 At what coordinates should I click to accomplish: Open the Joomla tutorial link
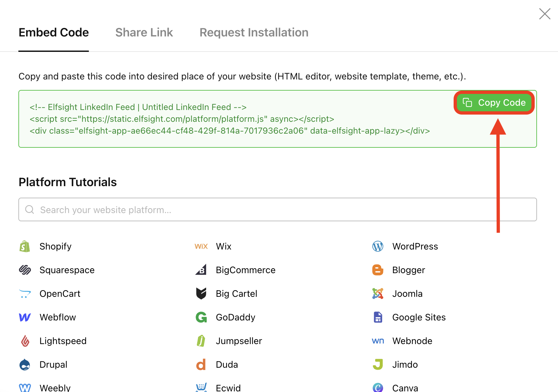point(407,294)
